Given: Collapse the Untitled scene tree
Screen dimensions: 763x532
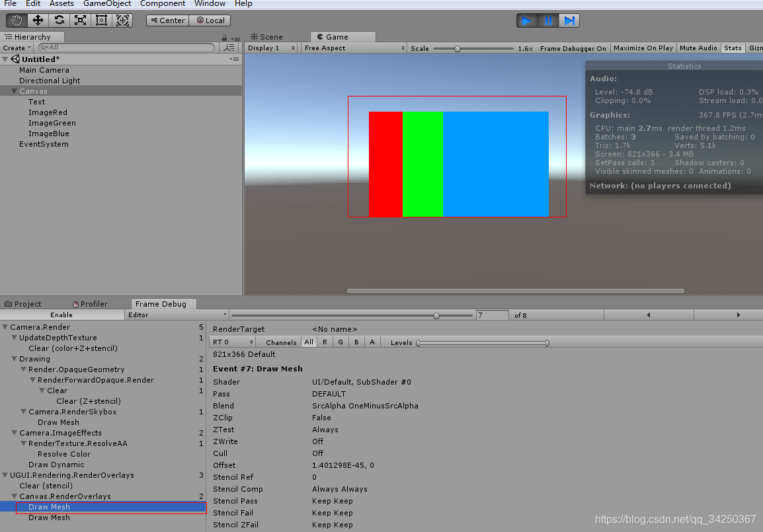Looking at the screenshot, I should [x=5, y=59].
